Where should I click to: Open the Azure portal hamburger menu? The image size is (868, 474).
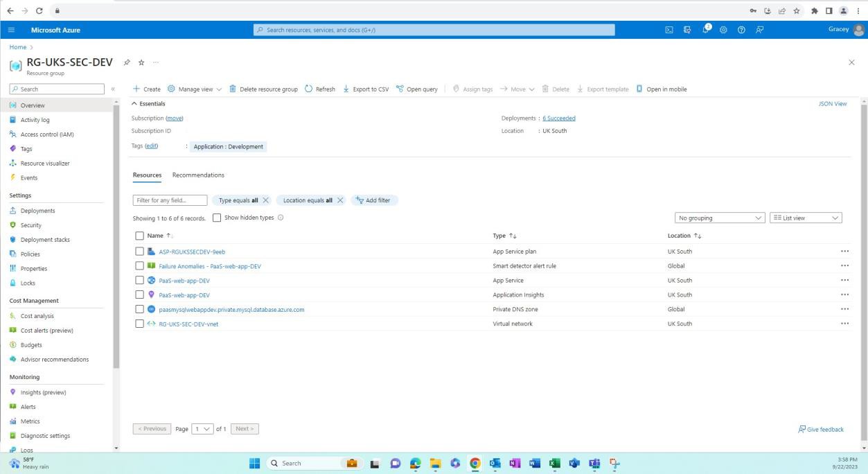coord(10,29)
